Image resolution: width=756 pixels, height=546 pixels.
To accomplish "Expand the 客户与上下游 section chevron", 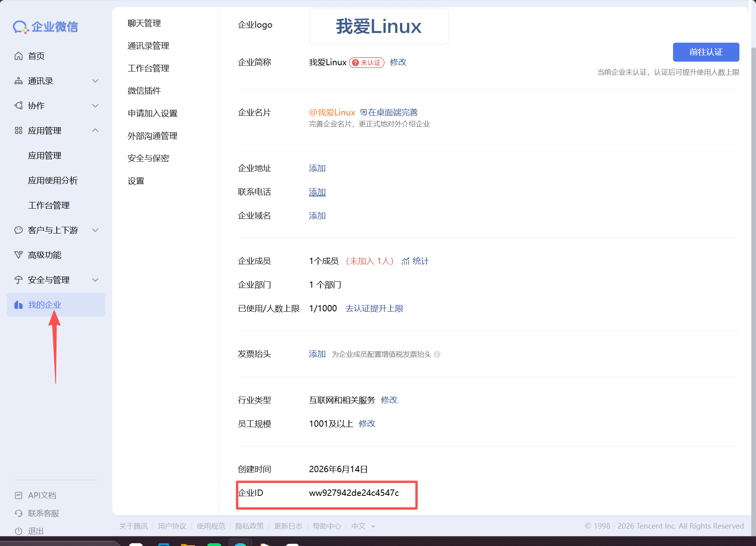I will tap(95, 230).
